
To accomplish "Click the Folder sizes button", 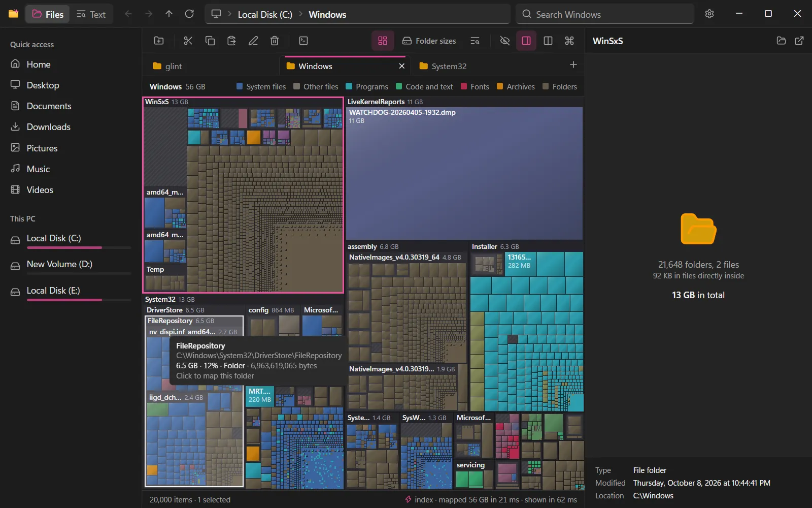I will pyautogui.click(x=429, y=41).
